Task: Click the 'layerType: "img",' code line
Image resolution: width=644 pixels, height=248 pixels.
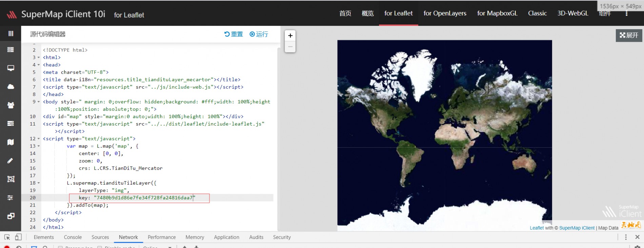Action: click(104, 190)
